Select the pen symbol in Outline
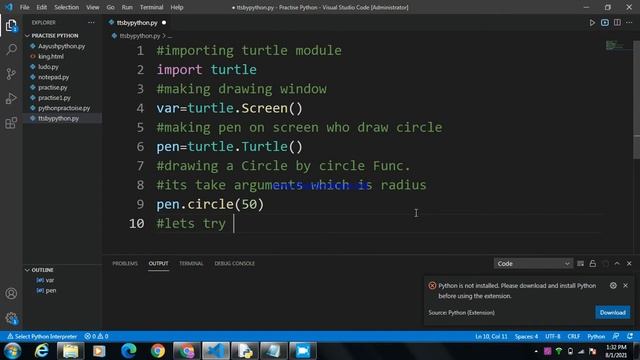The width and height of the screenshot is (640, 360). click(51, 291)
